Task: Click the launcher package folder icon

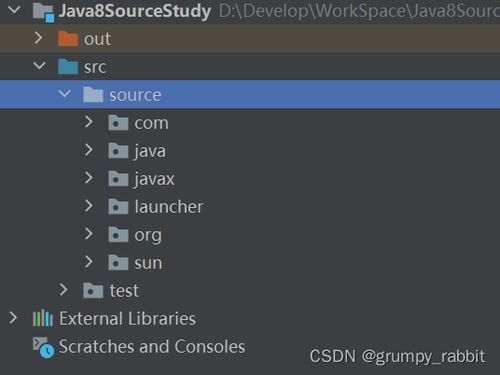Action: pos(118,207)
